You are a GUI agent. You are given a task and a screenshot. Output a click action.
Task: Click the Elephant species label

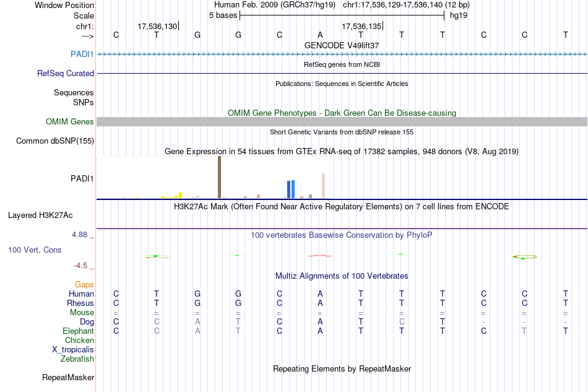pos(78,331)
